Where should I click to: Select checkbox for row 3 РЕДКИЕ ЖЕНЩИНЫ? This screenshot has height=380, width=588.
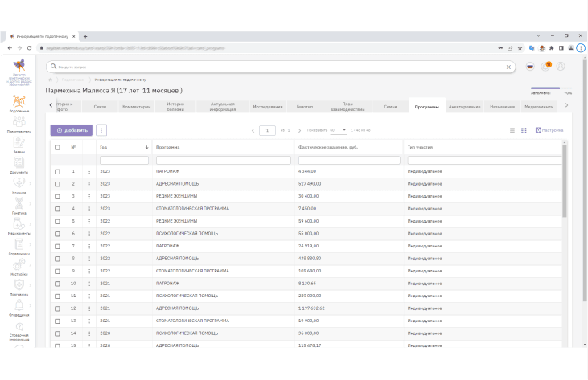[x=57, y=197]
